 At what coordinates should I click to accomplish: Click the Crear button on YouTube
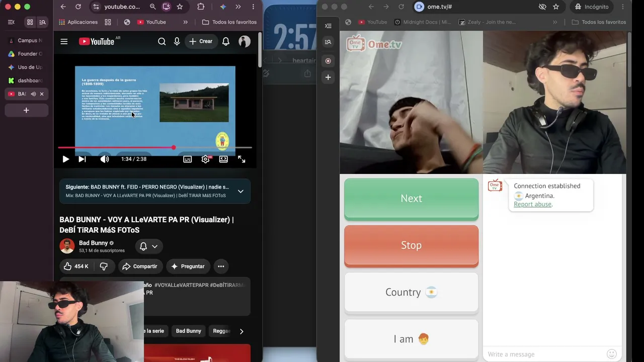[x=201, y=41]
